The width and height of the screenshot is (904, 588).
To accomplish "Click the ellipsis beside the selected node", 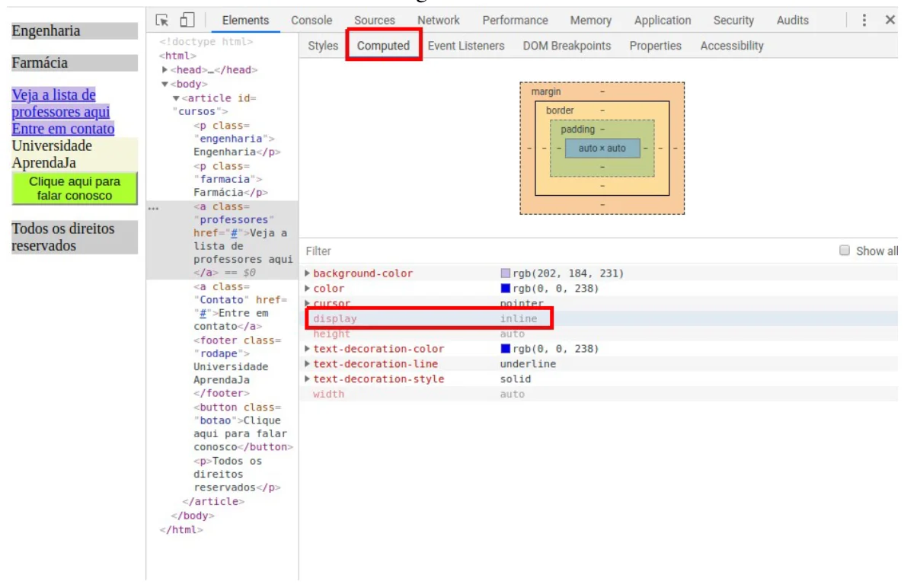I will (153, 209).
